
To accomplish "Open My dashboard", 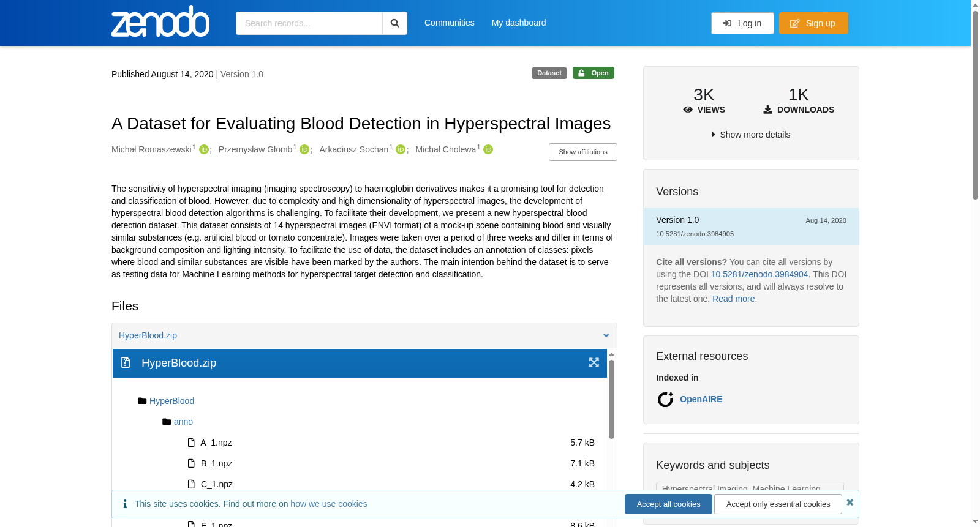I will tap(519, 23).
